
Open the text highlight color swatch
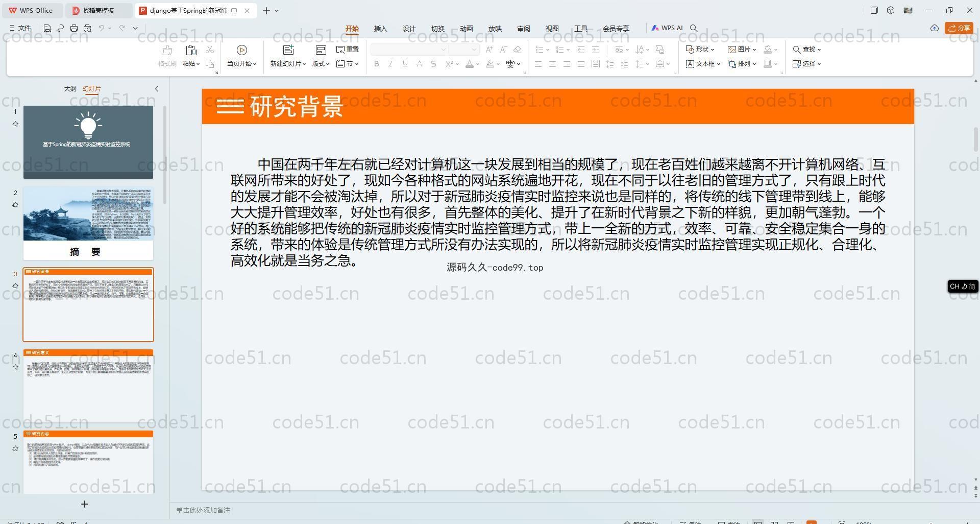tap(490, 64)
